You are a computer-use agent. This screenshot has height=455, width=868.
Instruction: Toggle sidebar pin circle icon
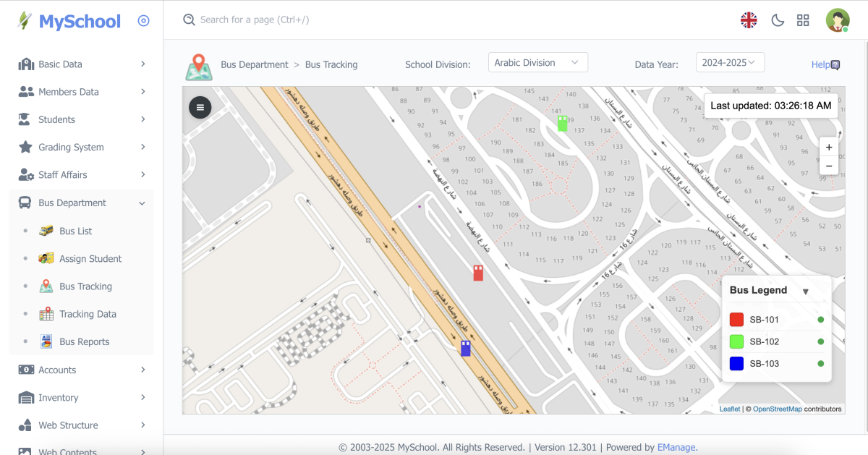[x=143, y=21]
